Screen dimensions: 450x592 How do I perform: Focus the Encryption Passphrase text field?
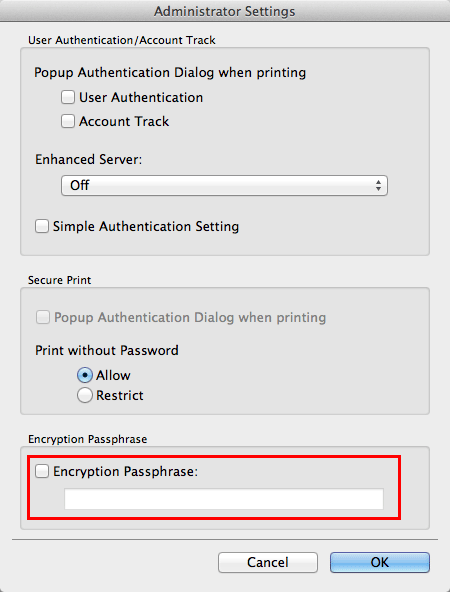224,499
